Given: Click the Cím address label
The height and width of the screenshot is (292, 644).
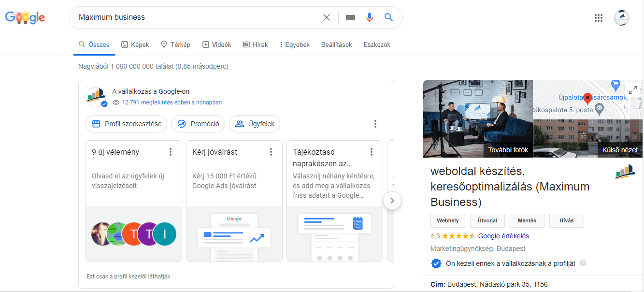Looking at the screenshot, I should [x=438, y=284].
